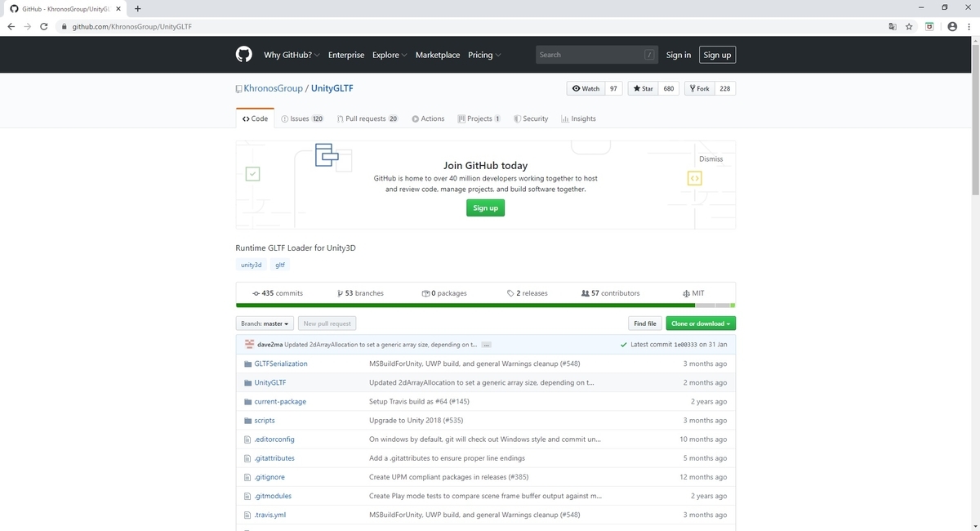
Task: Click the Watch button
Action: click(x=586, y=88)
